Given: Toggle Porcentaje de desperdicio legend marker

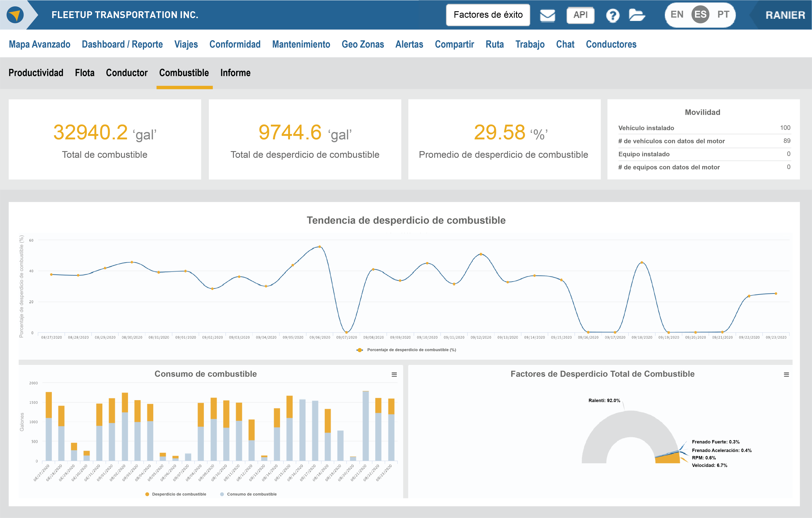Looking at the screenshot, I should (360, 350).
